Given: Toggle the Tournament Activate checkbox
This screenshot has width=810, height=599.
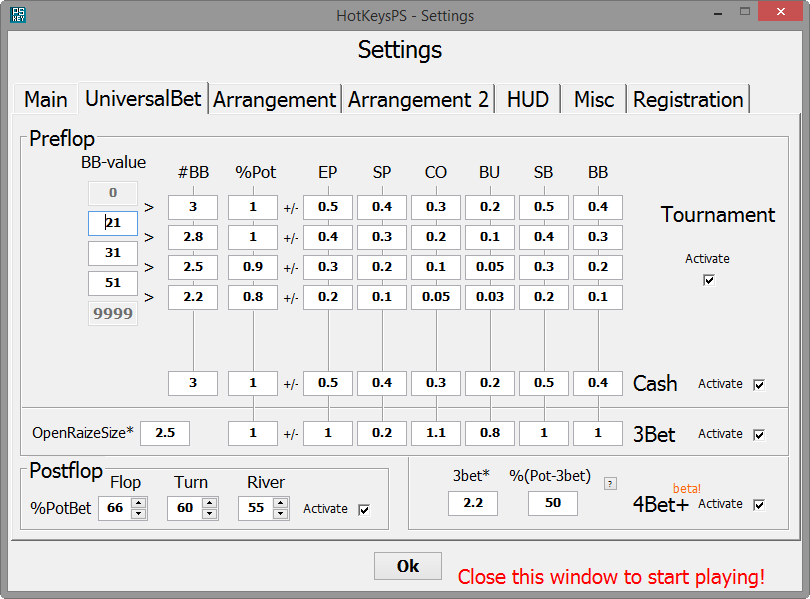Looking at the screenshot, I should pyautogui.click(x=709, y=280).
